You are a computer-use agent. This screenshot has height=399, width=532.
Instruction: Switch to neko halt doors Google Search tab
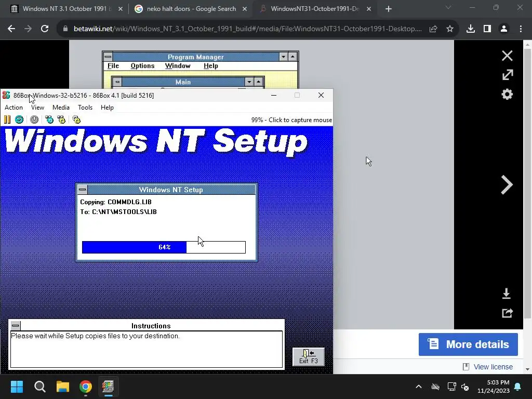(191, 9)
